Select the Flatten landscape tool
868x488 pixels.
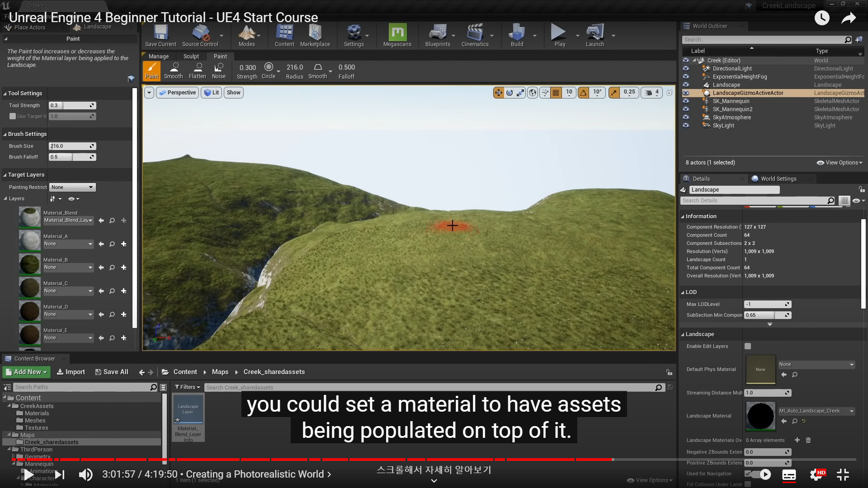click(197, 70)
